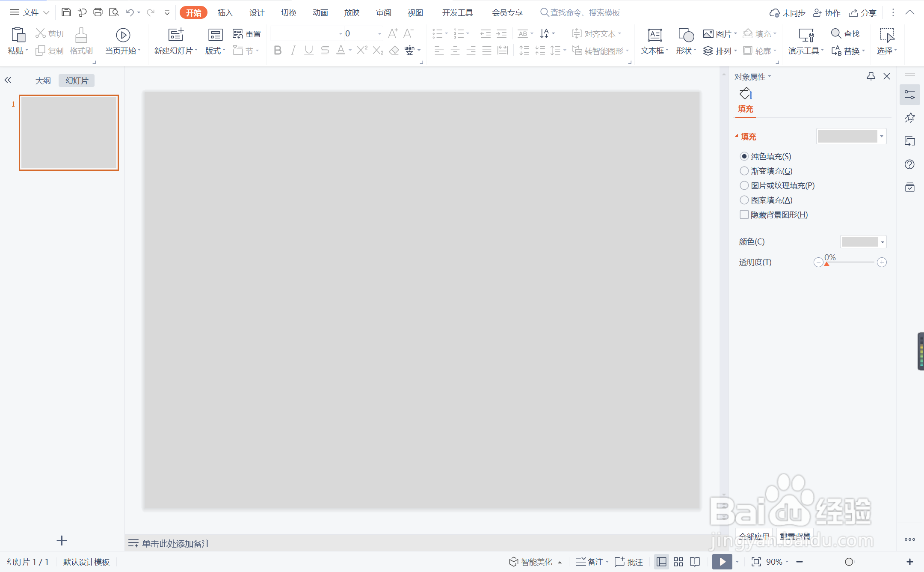Switch to slide sorter grid view icon
Viewport: 924px width, 572px height.
[x=678, y=562]
